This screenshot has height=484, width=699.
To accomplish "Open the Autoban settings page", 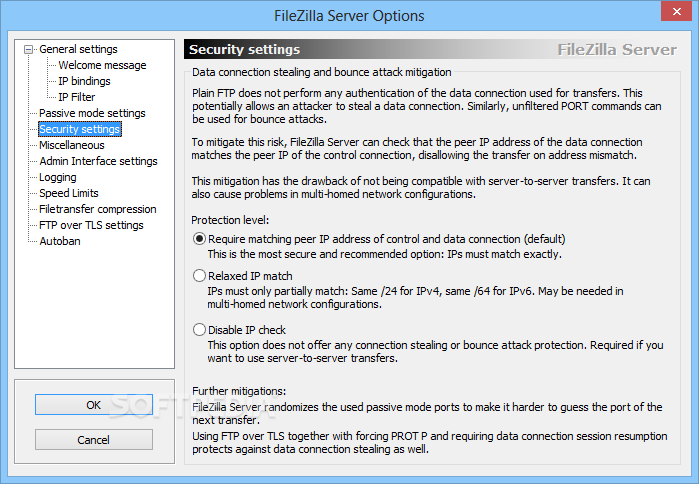I will click(x=60, y=242).
